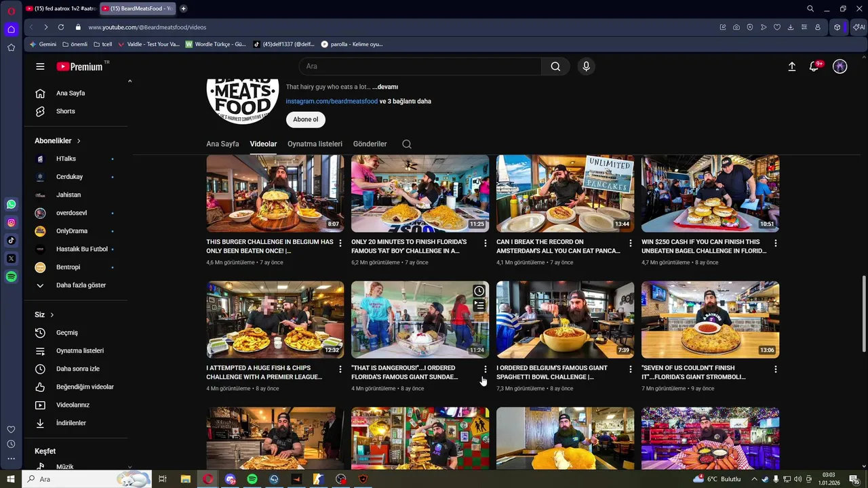The width and height of the screenshot is (868, 488).
Task: Open the Opera ad blocker shield icon
Action: click(x=750, y=27)
